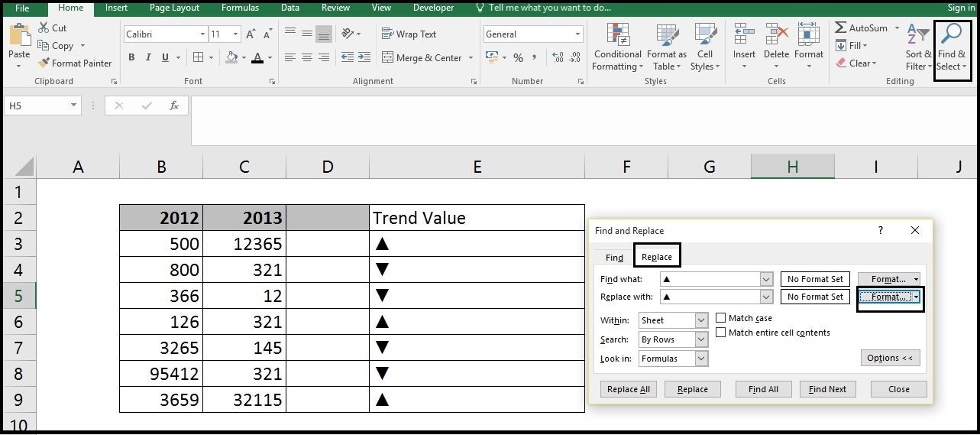
Task: Open the font size dropdown
Action: pyautogui.click(x=236, y=34)
